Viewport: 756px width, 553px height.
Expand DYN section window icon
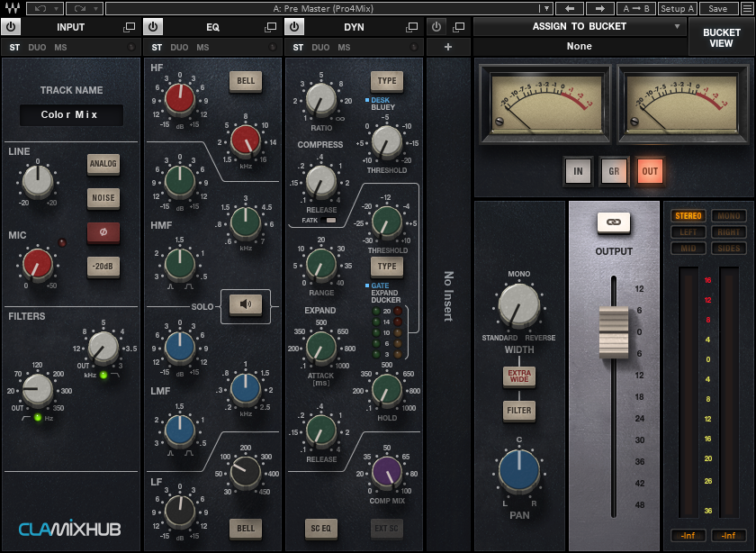click(412, 27)
